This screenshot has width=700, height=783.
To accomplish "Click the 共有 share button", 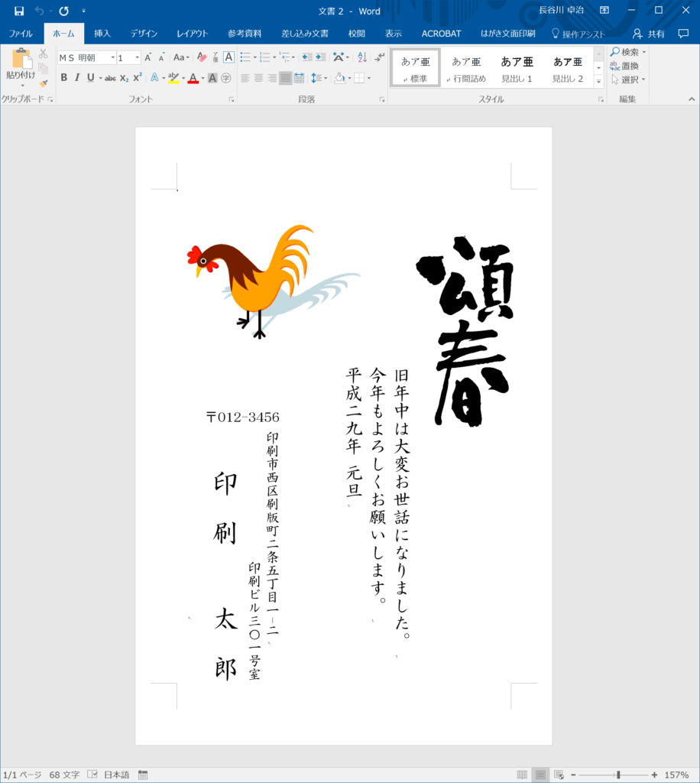I will pos(649,34).
